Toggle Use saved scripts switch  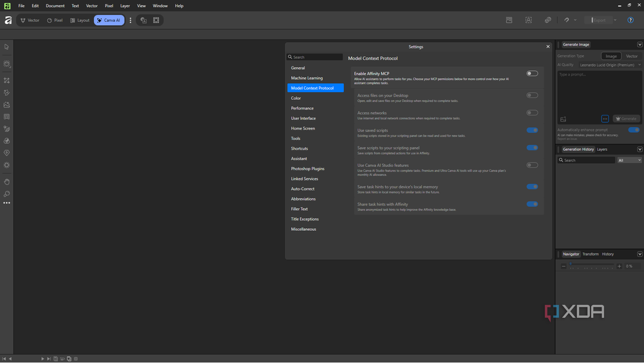point(532,130)
